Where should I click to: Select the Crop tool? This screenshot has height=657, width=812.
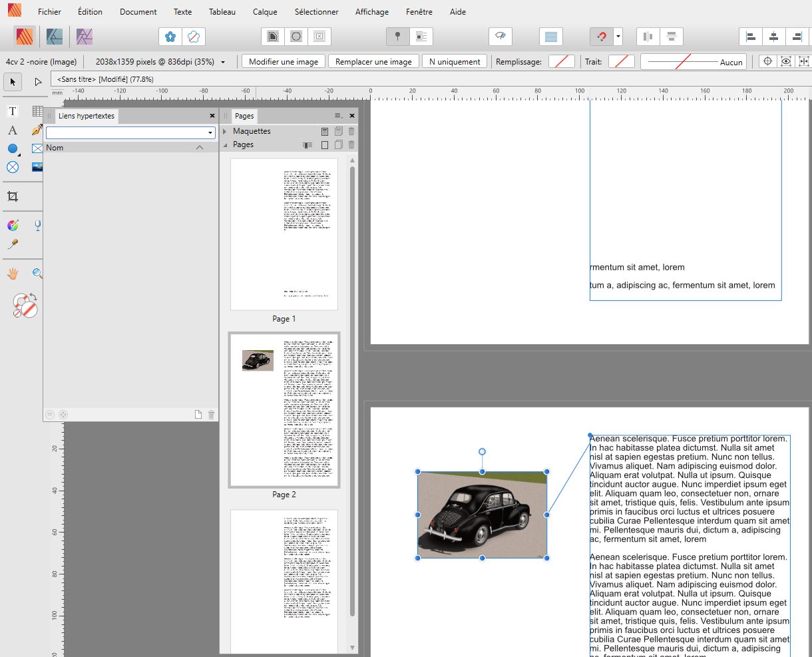click(x=13, y=196)
